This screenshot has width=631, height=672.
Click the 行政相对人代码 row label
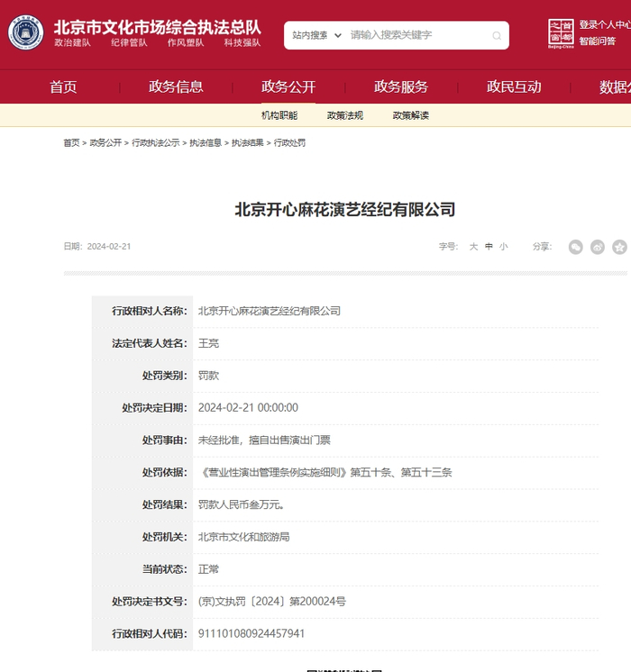click(x=150, y=633)
